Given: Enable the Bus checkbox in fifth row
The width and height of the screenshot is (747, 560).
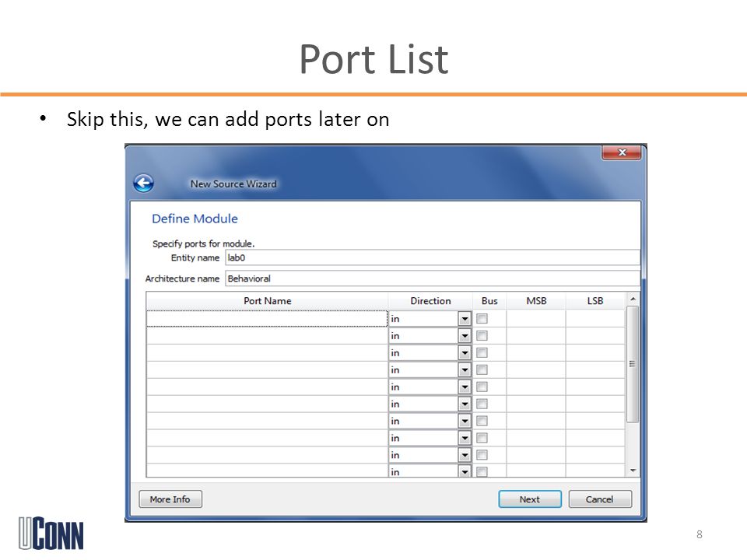Looking at the screenshot, I should coord(482,387).
